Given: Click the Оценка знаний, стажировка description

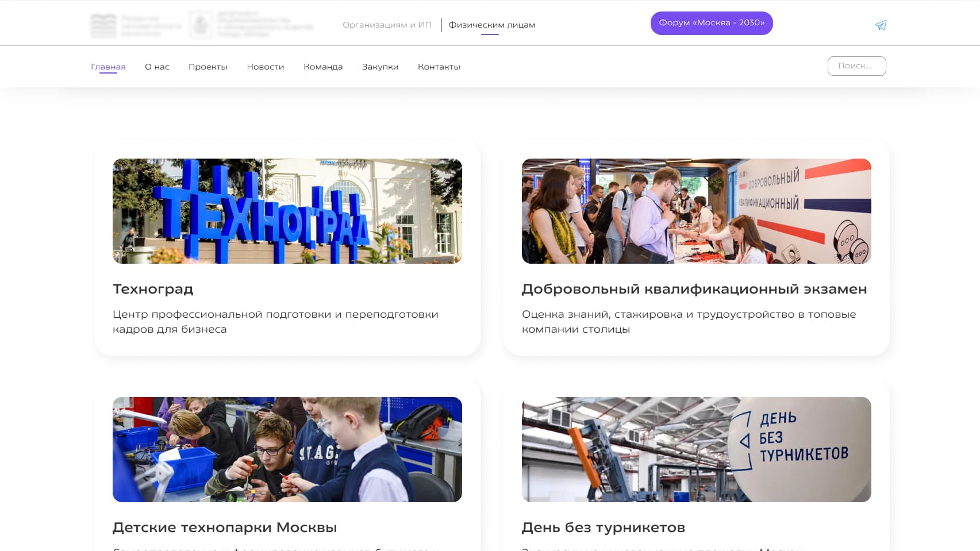Looking at the screenshot, I should [x=689, y=322].
